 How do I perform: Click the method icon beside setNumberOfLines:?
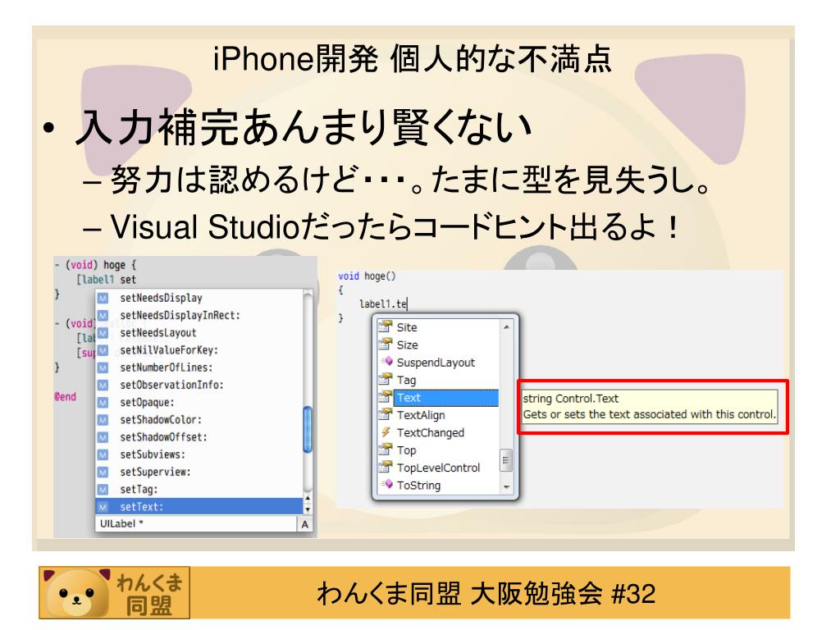[x=103, y=367]
